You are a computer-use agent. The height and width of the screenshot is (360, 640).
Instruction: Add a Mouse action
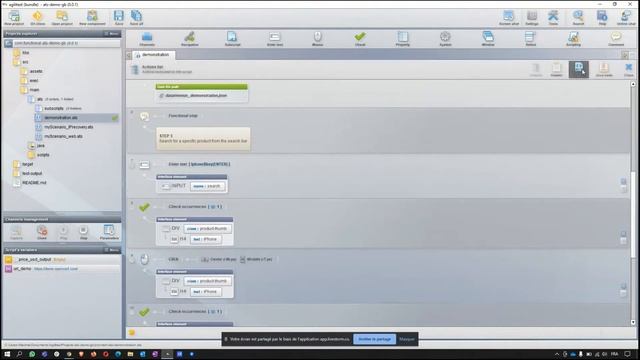point(318,39)
